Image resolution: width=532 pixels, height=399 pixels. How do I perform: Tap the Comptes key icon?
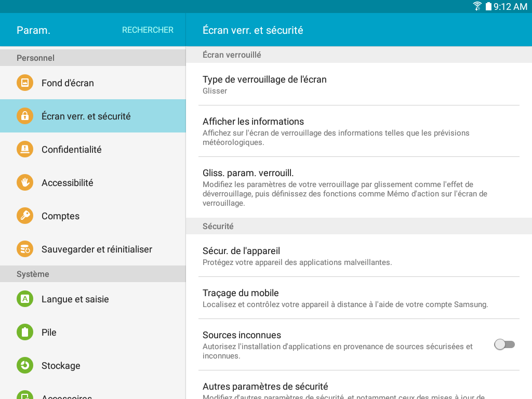click(x=25, y=216)
